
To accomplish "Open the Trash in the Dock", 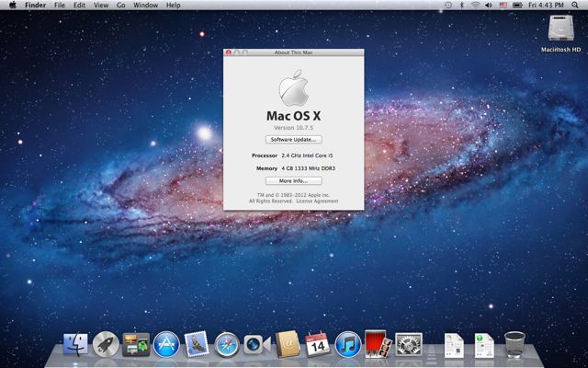I will [x=514, y=344].
